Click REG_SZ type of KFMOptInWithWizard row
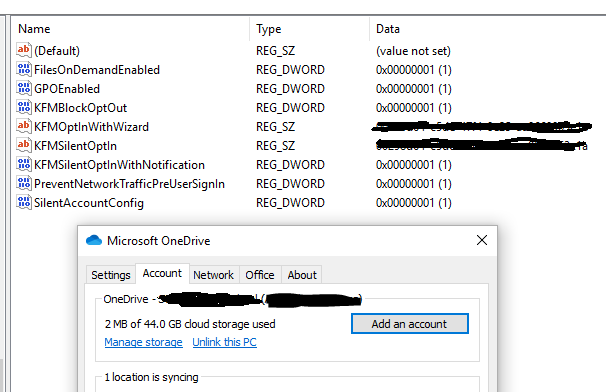Viewport: 606px width, 392px height. coord(275,126)
